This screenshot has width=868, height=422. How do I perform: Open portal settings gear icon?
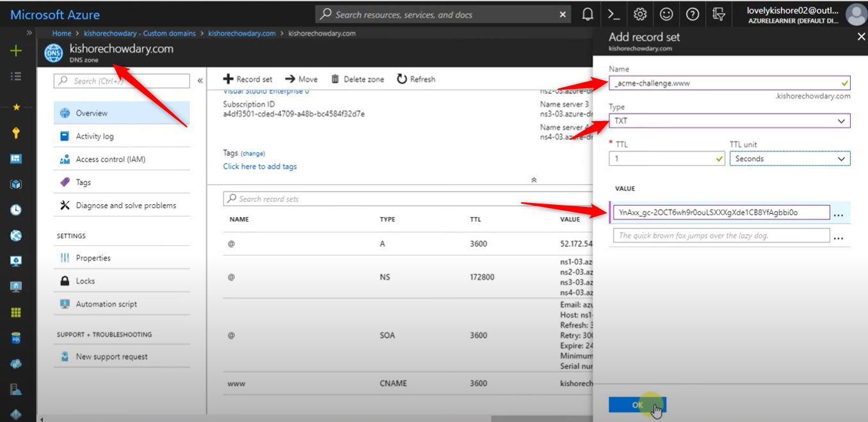[x=640, y=14]
